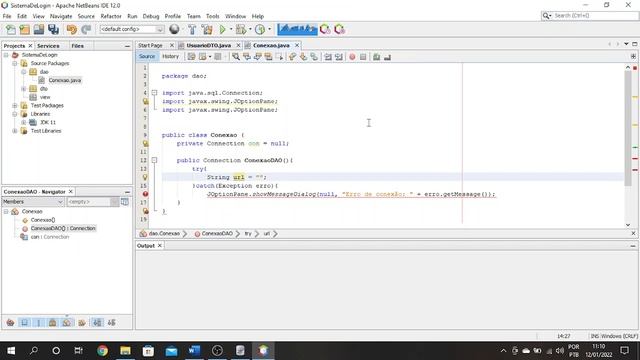This screenshot has width=640, height=360.
Task: Switch to the Start Page tab
Action: pyautogui.click(x=150, y=45)
